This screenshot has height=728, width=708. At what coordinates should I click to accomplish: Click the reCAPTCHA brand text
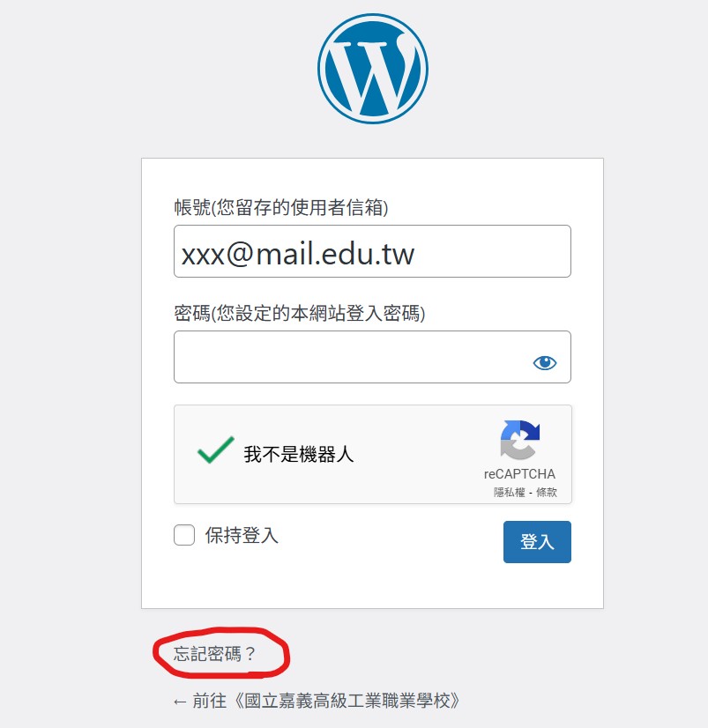click(x=519, y=474)
